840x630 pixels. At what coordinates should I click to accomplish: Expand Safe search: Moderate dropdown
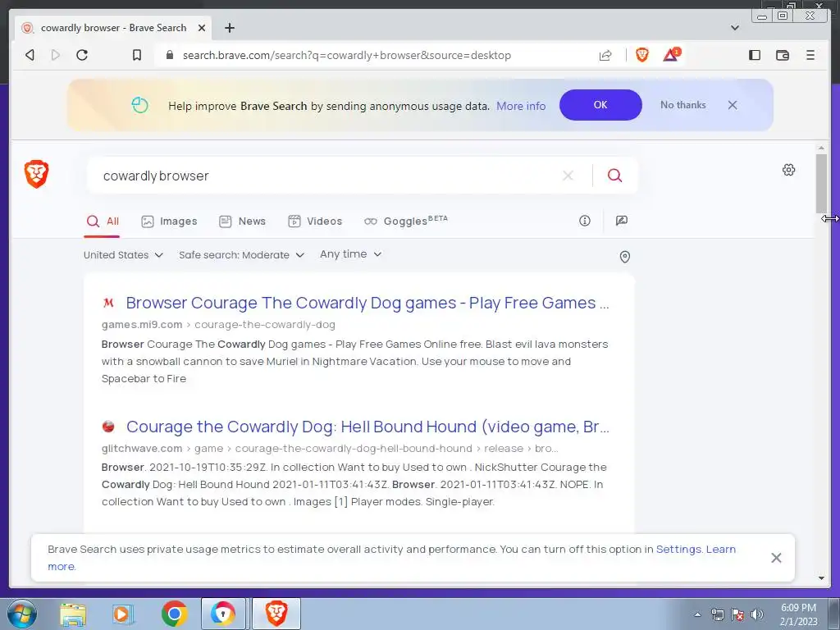pyautogui.click(x=242, y=255)
